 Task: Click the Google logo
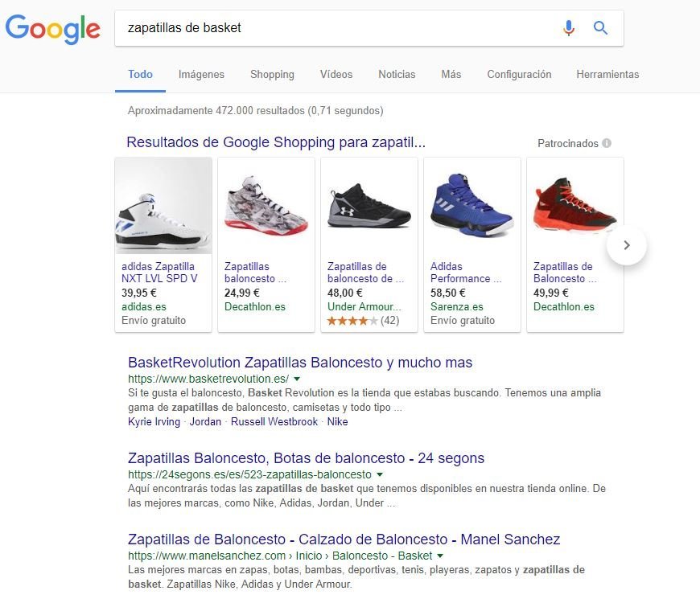click(x=53, y=29)
